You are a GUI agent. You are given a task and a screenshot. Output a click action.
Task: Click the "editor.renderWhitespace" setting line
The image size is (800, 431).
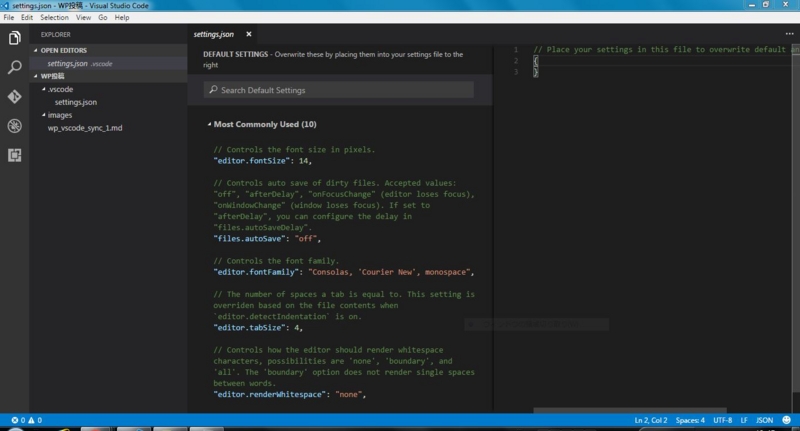(x=289, y=394)
